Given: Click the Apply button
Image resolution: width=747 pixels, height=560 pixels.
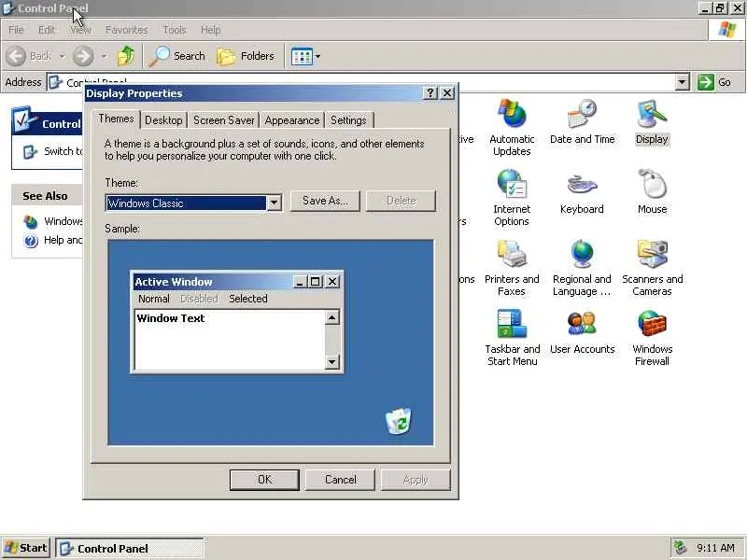Looking at the screenshot, I should coord(416,480).
